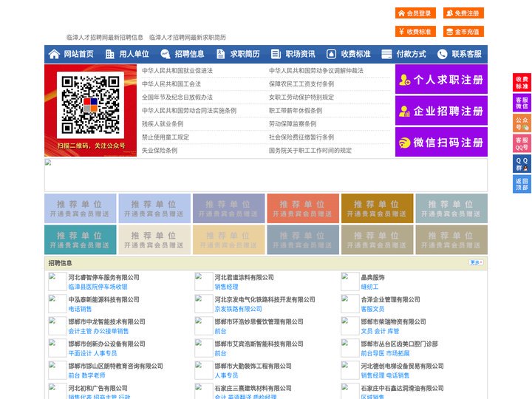Click the logo thumbnail of 河北君道涂料有限公司
532x399 pixels.
tap(204, 282)
